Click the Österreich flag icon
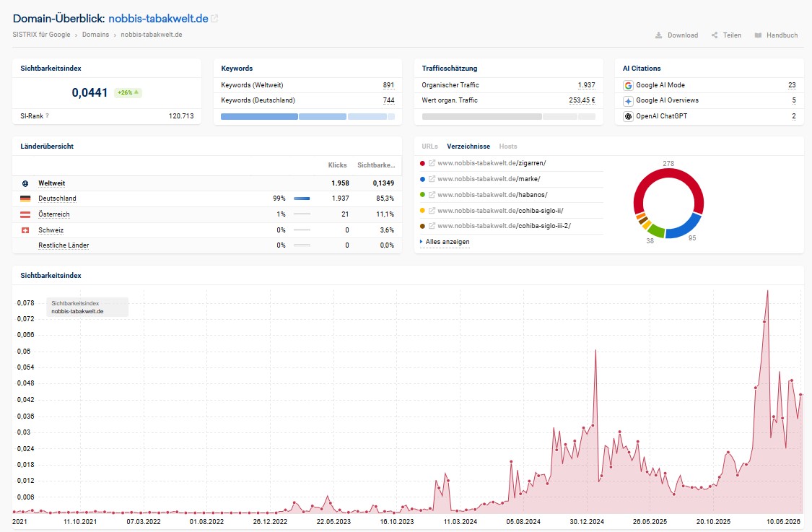The height and width of the screenshot is (532, 812). point(25,214)
